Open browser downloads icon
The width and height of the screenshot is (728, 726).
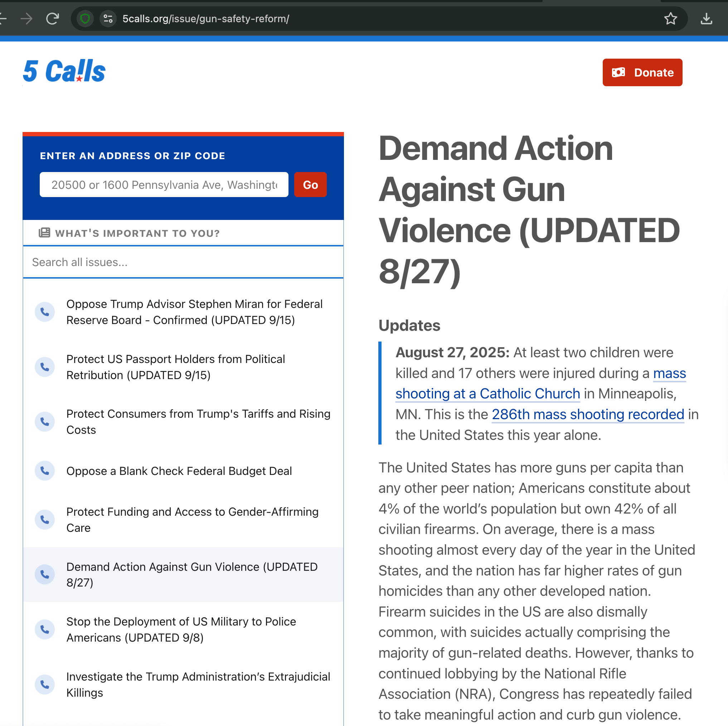point(706,19)
